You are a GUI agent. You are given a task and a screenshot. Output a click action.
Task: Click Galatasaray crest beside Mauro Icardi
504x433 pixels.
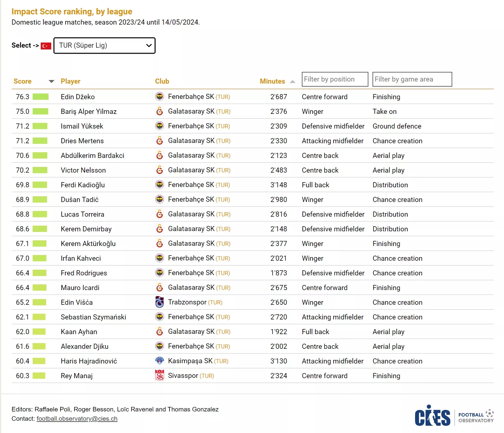coord(160,287)
